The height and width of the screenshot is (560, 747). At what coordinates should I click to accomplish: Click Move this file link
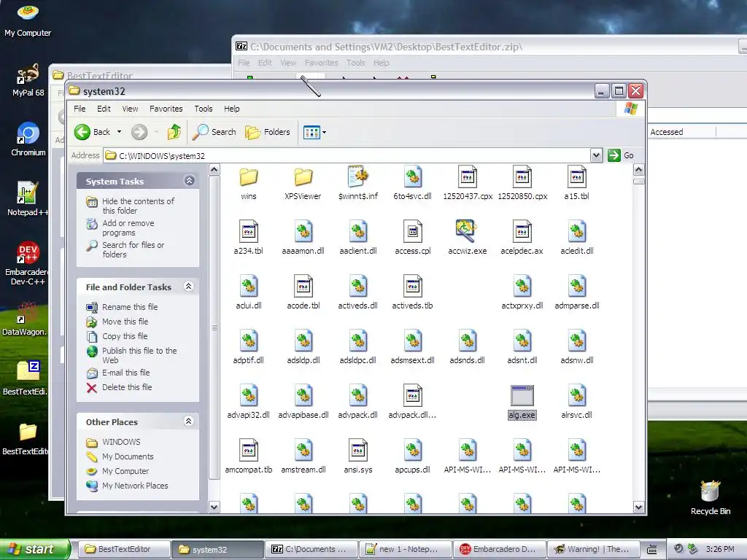click(x=125, y=322)
